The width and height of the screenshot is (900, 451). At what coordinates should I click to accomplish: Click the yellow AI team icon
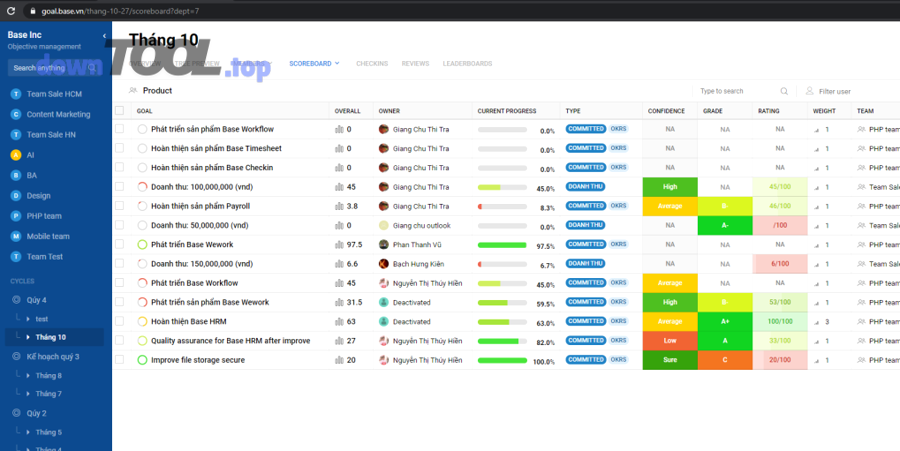tap(16, 155)
